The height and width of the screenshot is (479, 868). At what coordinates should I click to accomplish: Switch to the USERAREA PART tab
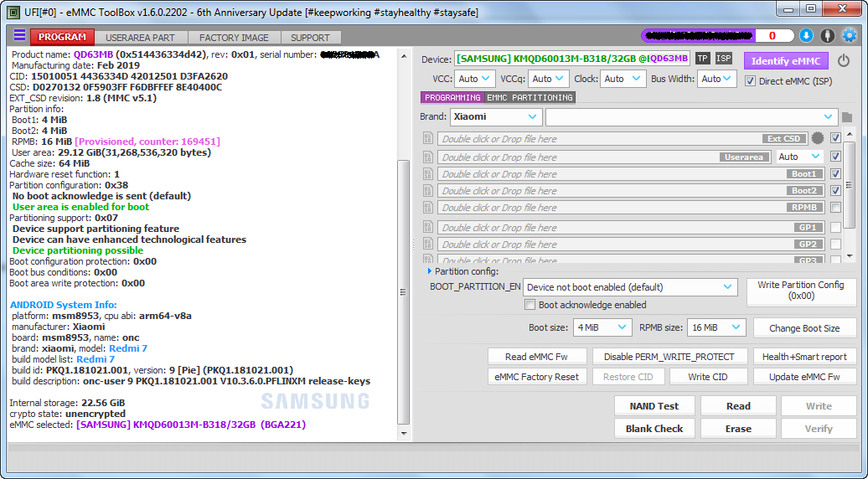(x=140, y=38)
